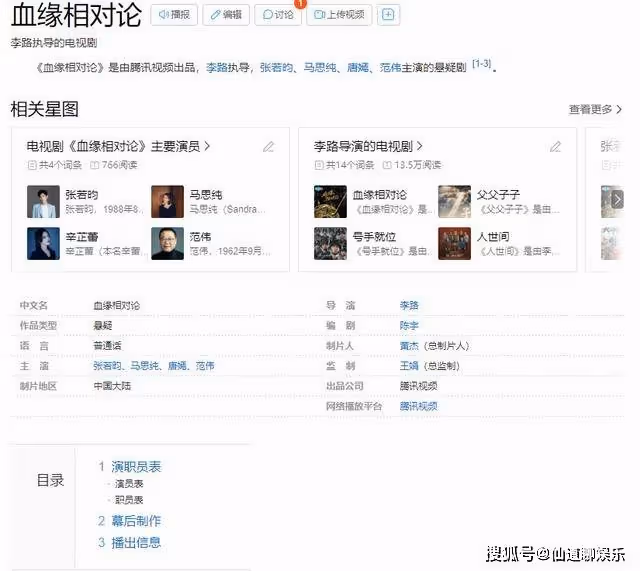
Task: Click 范伟 in the 主演 info row
Action: tap(205, 366)
